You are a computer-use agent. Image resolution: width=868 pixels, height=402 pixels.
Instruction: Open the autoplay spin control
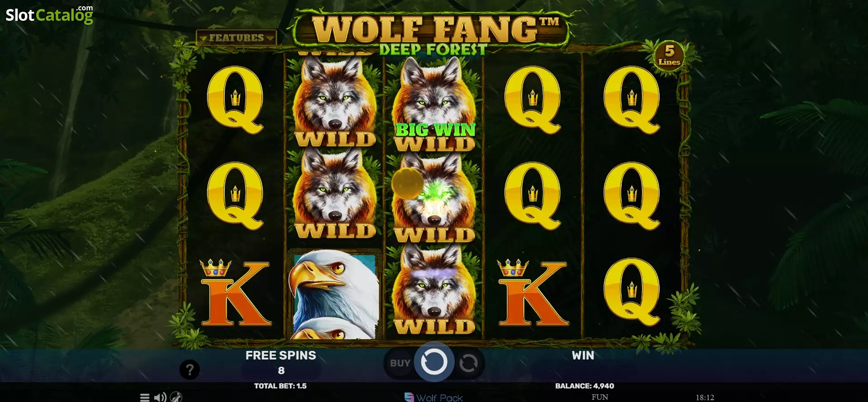click(x=468, y=363)
